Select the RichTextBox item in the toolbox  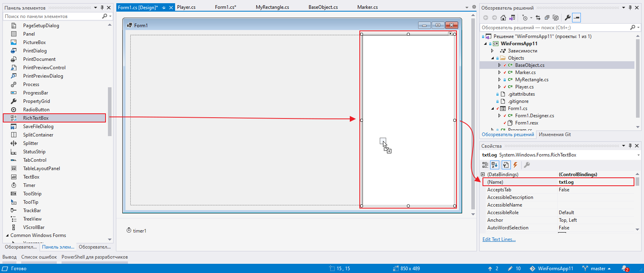click(x=36, y=118)
